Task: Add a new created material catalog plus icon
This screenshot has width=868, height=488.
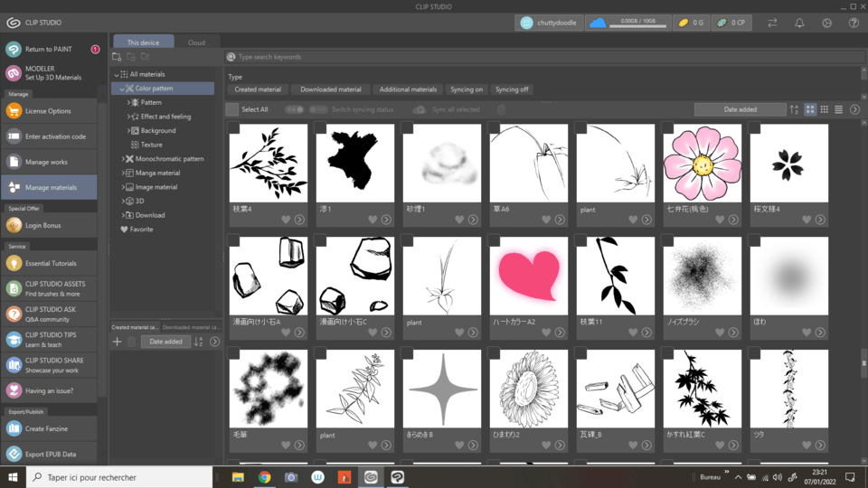Action: click(x=117, y=342)
